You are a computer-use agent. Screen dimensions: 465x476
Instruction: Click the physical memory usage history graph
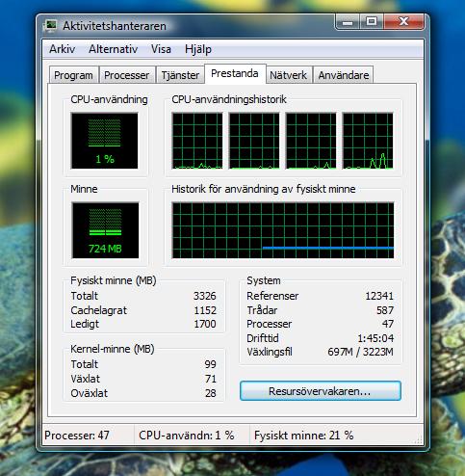click(x=283, y=230)
